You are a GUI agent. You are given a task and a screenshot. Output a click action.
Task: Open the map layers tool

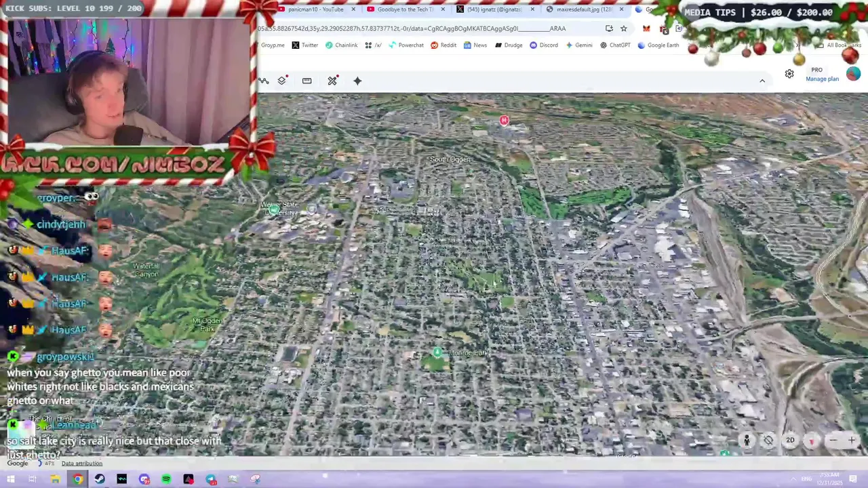pyautogui.click(x=282, y=81)
